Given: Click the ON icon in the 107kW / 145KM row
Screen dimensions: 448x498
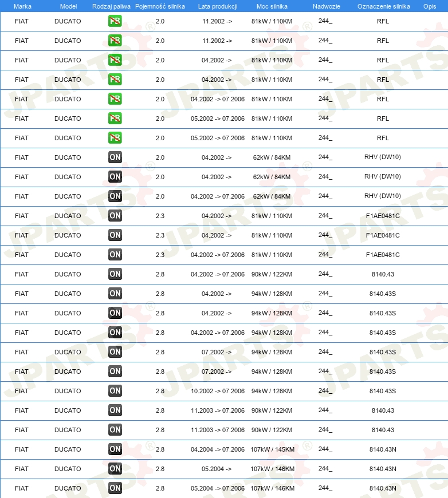Looking at the screenshot, I should click(115, 449).
